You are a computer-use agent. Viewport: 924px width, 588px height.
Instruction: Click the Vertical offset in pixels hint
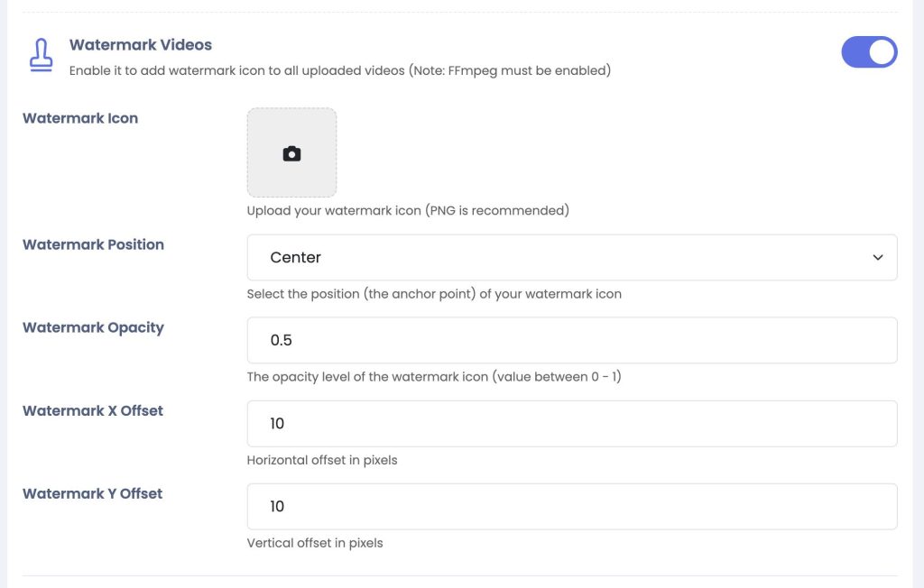click(x=315, y=543)
